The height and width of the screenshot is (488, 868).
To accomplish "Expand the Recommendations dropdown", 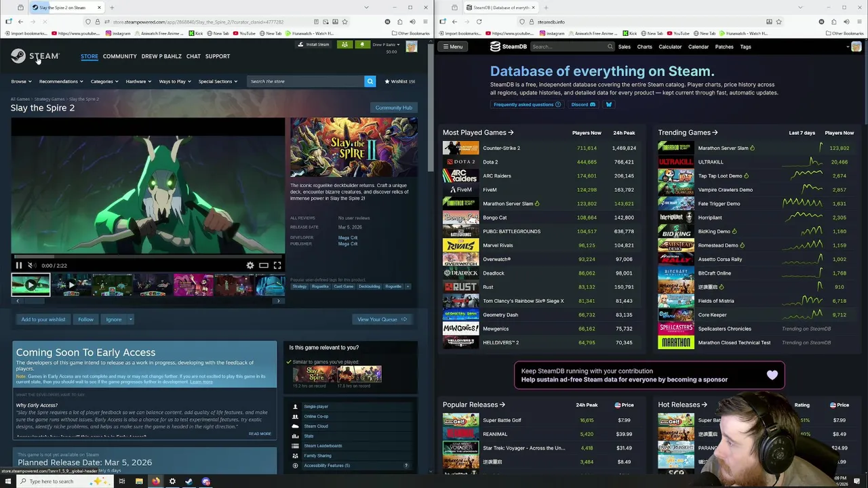I will 61,81.
